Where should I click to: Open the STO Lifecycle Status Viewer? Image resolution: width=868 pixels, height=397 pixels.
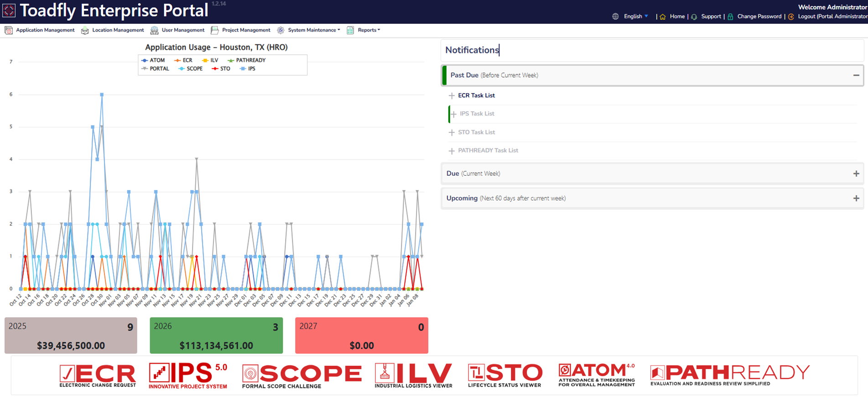[505, 375]
